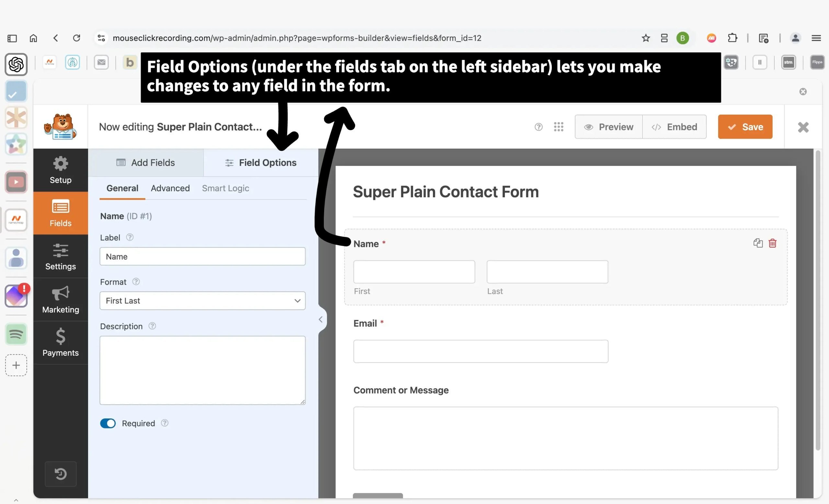Open the Marketing panel

pos(61,299)
